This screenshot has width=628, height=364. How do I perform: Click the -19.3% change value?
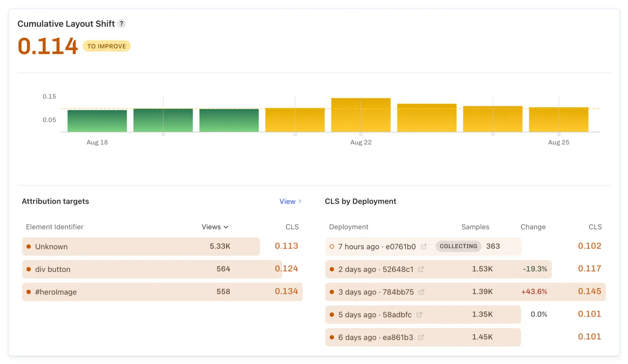pos(535,269)
